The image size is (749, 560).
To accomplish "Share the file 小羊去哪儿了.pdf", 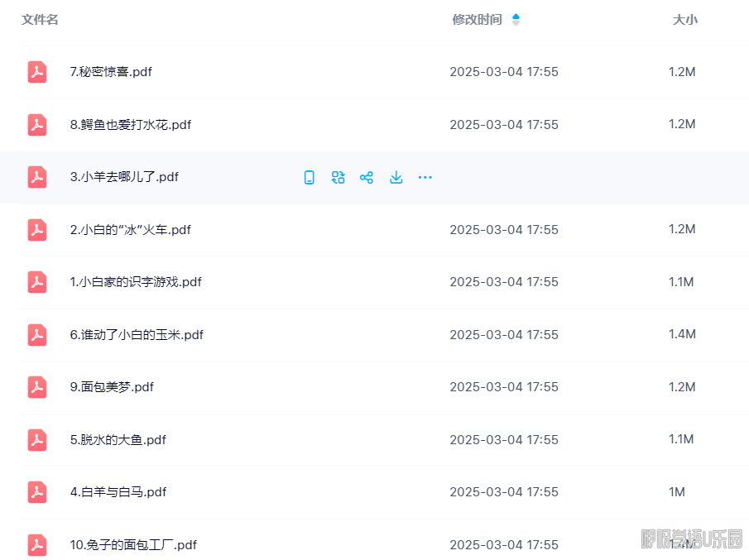I will 367,177.
